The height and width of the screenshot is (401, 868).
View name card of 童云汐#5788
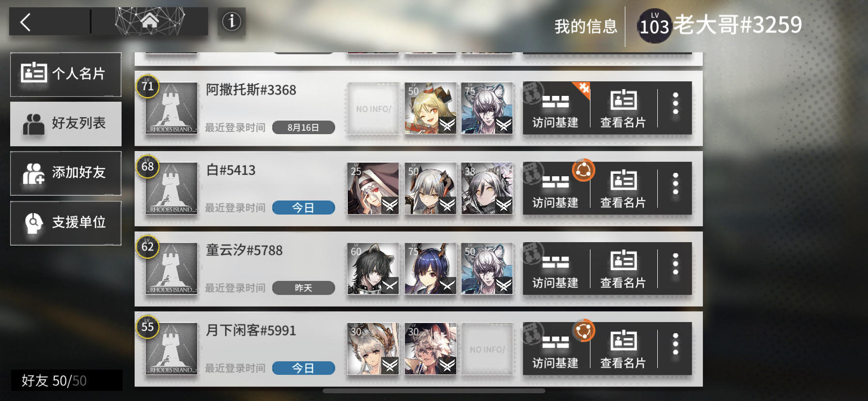pos(623,268)
